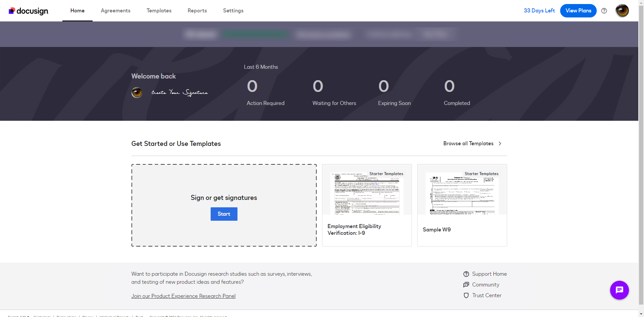Join the Product Experience Research Panel
Viewport: 644px width, 317px height.
pyautogui.click(x=183, y=296)
